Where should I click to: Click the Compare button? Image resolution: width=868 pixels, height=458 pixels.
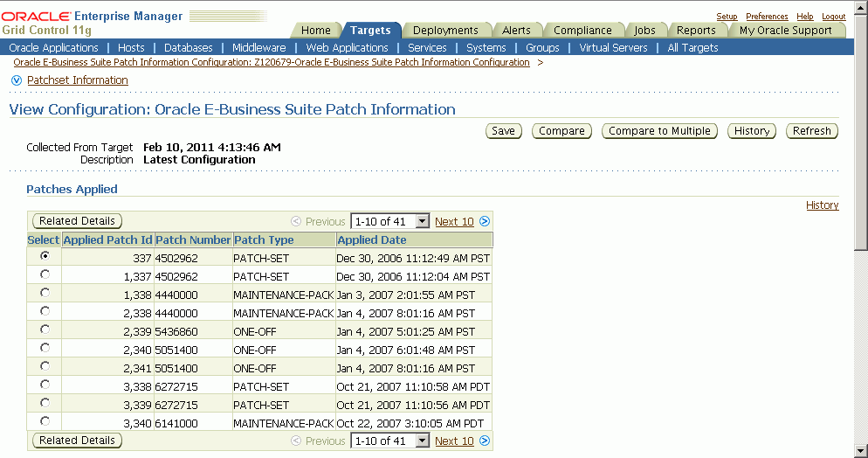coord(561,131)
